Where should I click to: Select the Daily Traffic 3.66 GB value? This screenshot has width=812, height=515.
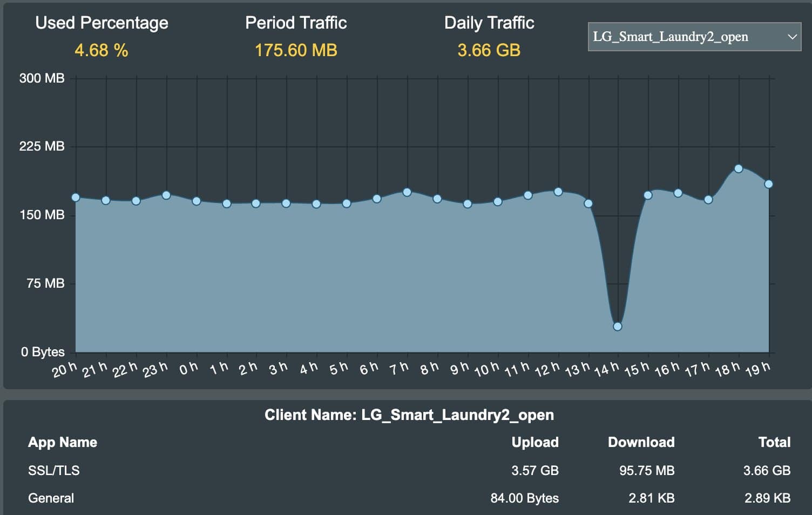[x=489, y=50]
